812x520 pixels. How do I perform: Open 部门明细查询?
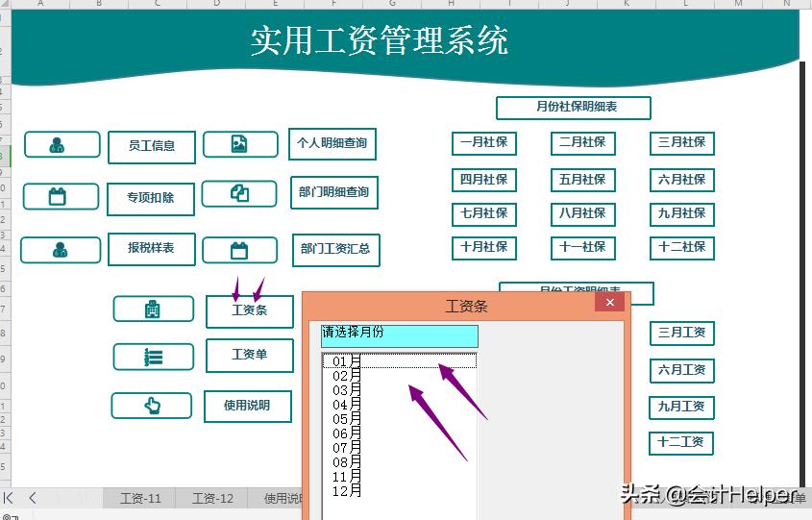[x=334, y=192]
